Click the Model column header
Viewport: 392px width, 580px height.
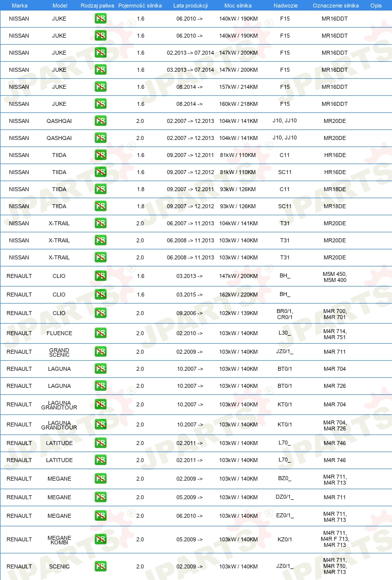click(60, 6)
